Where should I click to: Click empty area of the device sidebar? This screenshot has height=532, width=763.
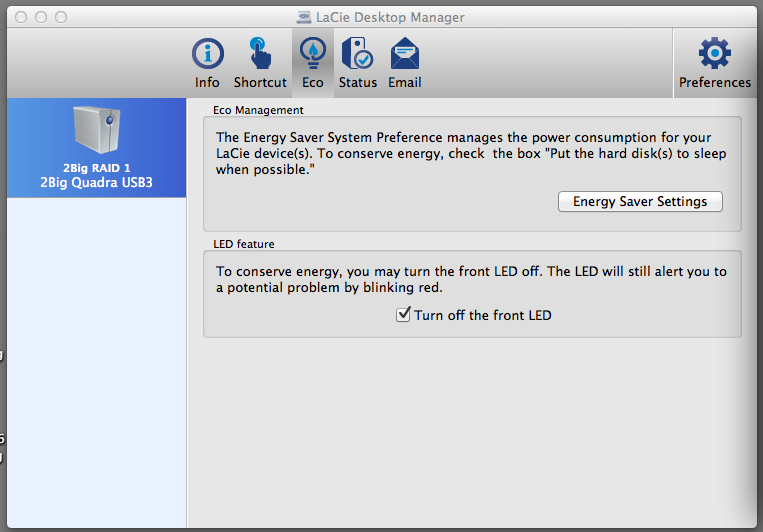pyautogui.click(x=96, y=362)
